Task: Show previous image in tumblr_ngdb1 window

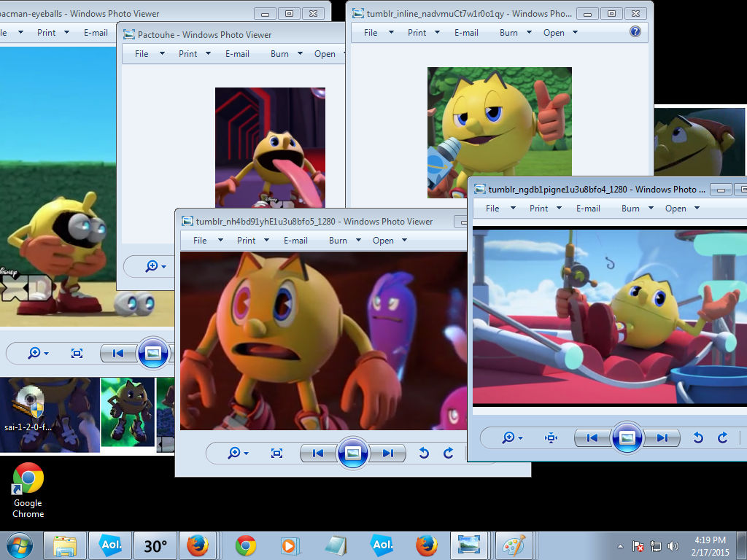Action: 592,437
